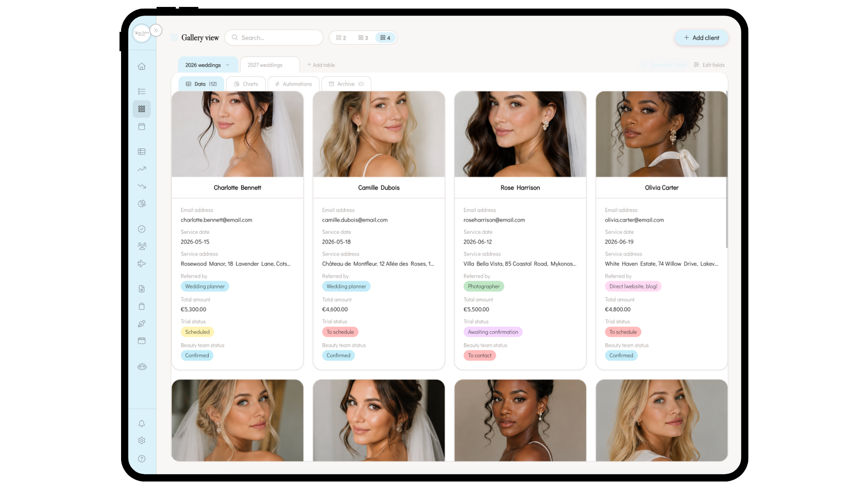The width and height of the screenshot is (868, 488).
Task: Click Rose Harrison's Awaiting confirmation tag
Action: (x=493, y=332)
